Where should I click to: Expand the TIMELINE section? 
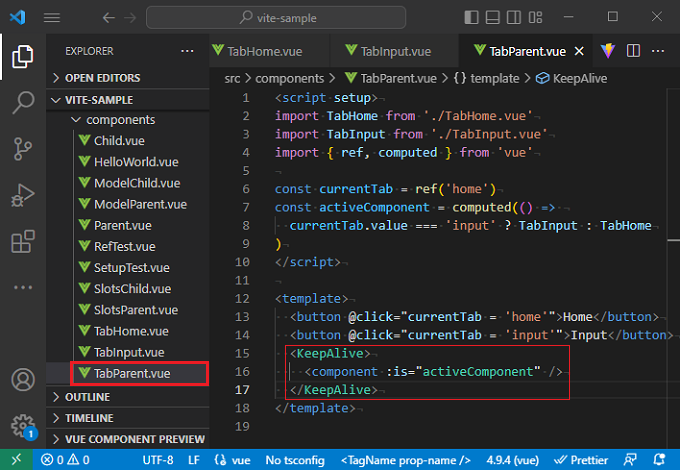[x=128, y=418]
